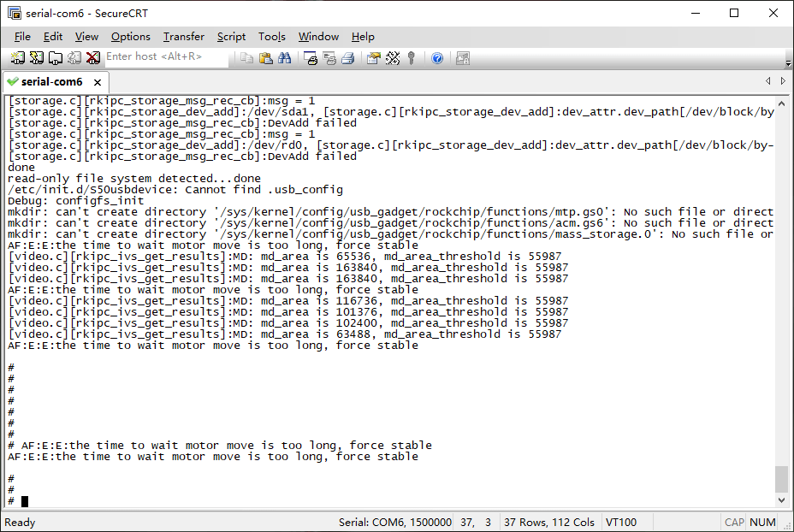Viewport: 794px width, 532px height.
Task: Close the serial-com6 tab
Action: pyautogui.click(x=98, y=82)
